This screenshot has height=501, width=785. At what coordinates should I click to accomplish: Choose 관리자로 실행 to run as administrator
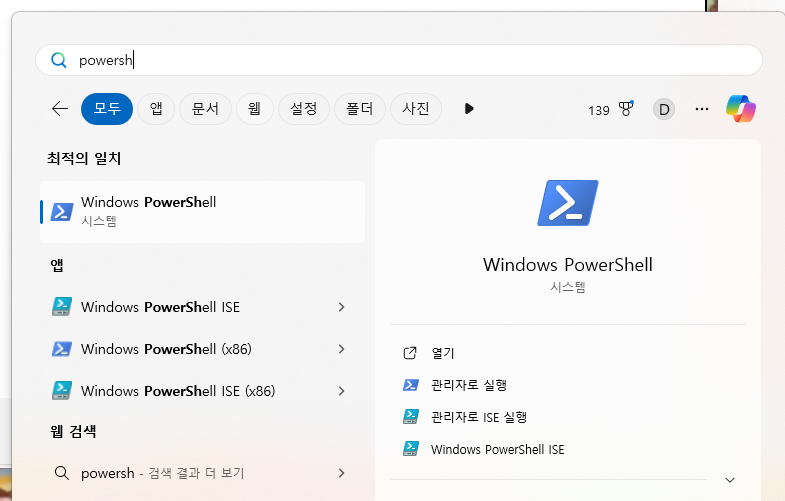coord(469,385)
